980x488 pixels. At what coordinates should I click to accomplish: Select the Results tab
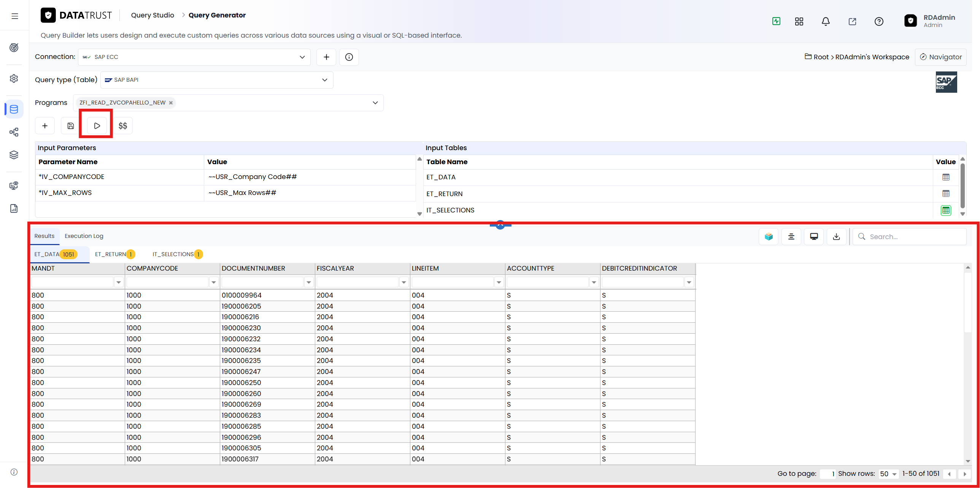44,236
